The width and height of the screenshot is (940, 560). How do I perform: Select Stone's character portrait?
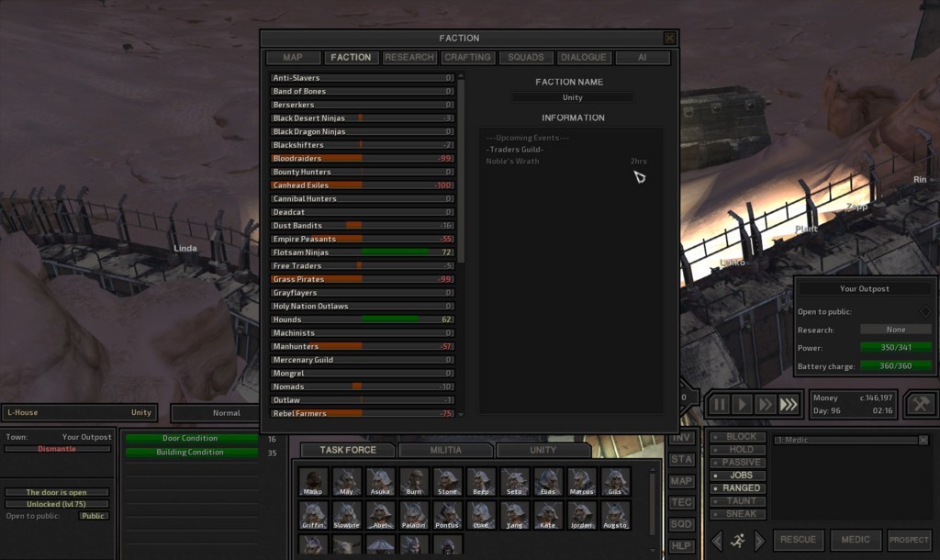[x=447, y=482]
